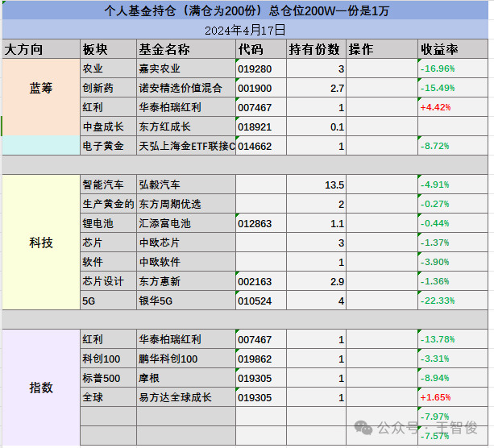This screenshot has width=494, height=448.
Task: Click the return value -13.78%
Action: (x=453, y=339)
